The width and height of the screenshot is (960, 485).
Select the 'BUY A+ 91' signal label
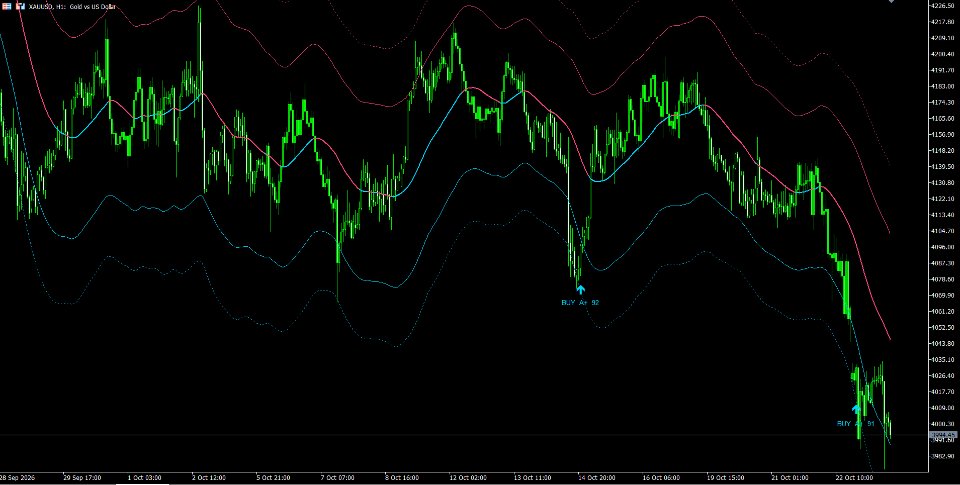[856, 424]
